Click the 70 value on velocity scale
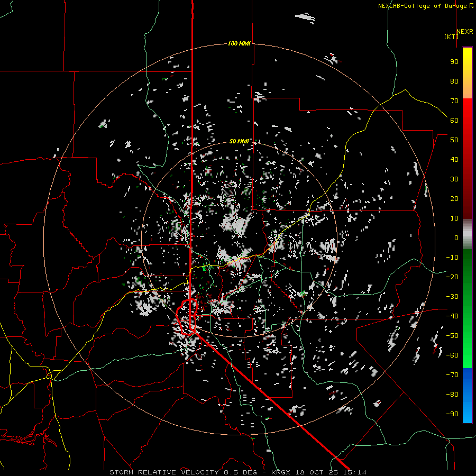 [454, 101]
